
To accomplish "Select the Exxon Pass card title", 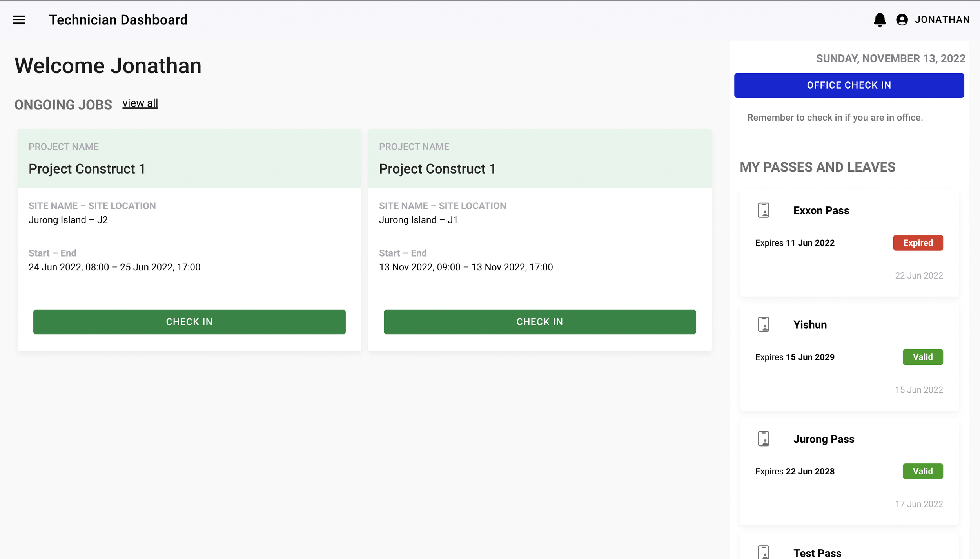I will [821, 211].
